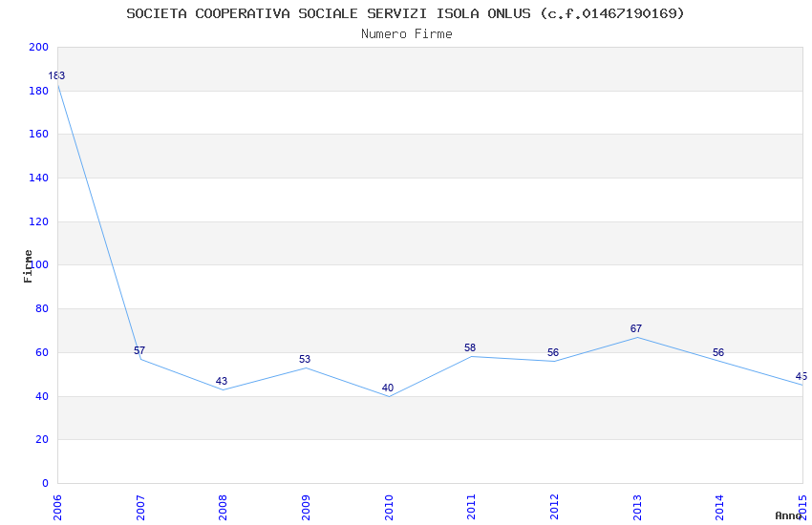Screen dimensions: 812x525
Task: Click the data label 58 for 2011
Action: (470, 348)
